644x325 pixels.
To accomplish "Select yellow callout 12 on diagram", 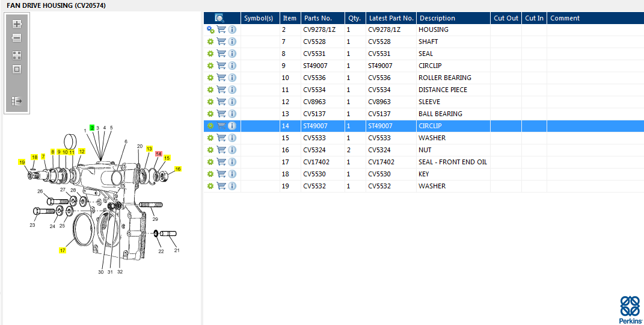I will point(82,151).
